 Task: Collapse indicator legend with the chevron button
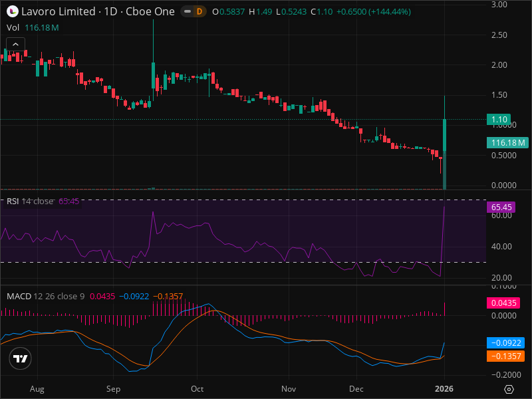click(x=15, y=45)
